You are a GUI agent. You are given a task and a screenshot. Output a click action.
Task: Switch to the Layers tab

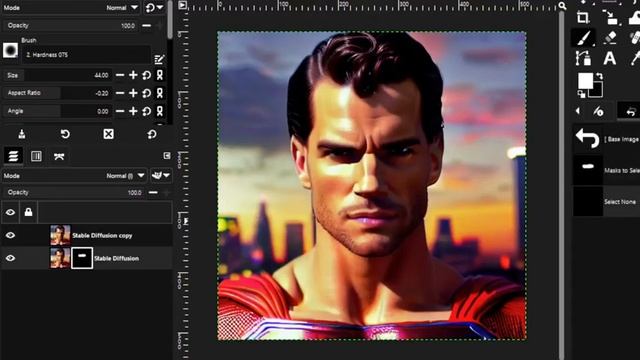pyautogui.click(x=13, y=156)
